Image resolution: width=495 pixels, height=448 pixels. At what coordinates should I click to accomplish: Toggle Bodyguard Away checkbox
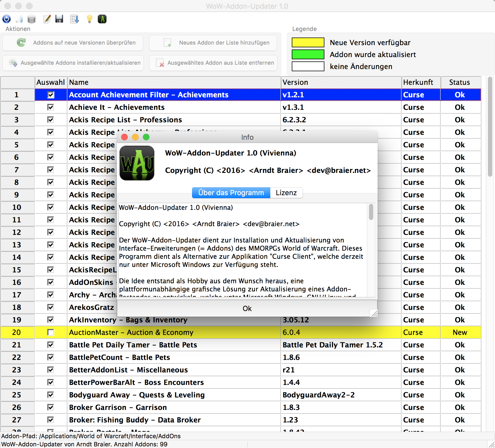51,395
